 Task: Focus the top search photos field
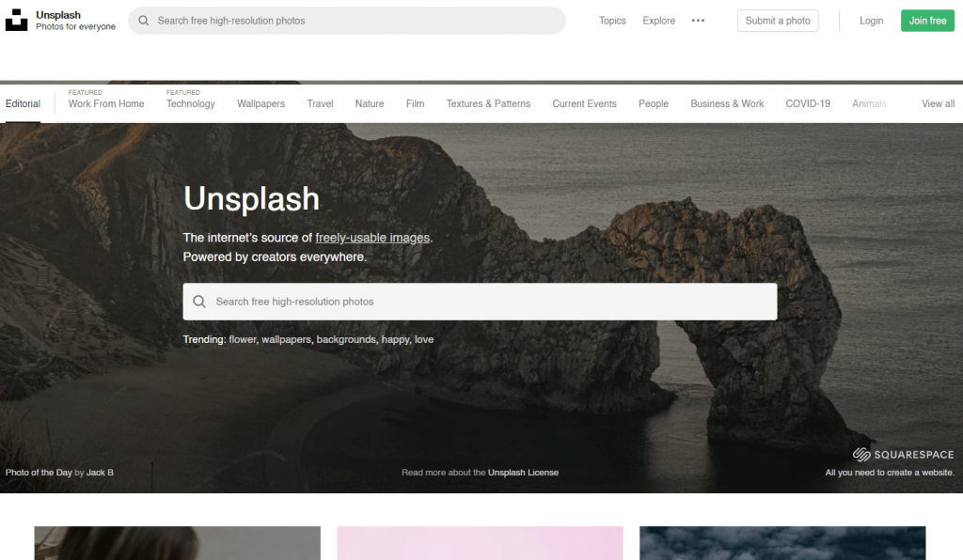(x=347, y=21)
